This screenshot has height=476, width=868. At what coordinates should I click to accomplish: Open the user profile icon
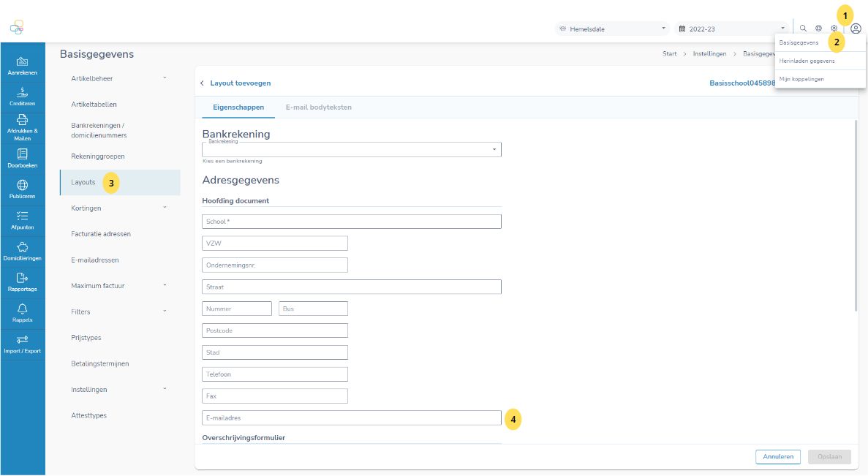point(856,29)
